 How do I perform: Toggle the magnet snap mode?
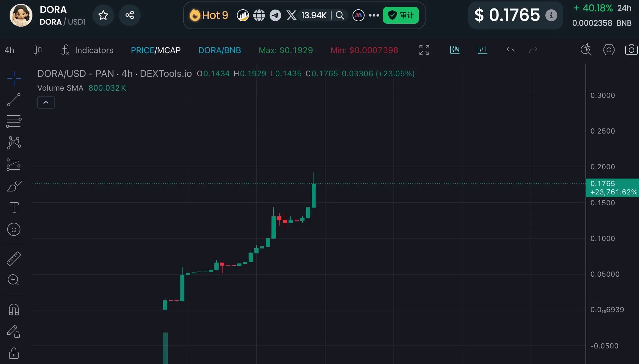(x=14, y=309)
